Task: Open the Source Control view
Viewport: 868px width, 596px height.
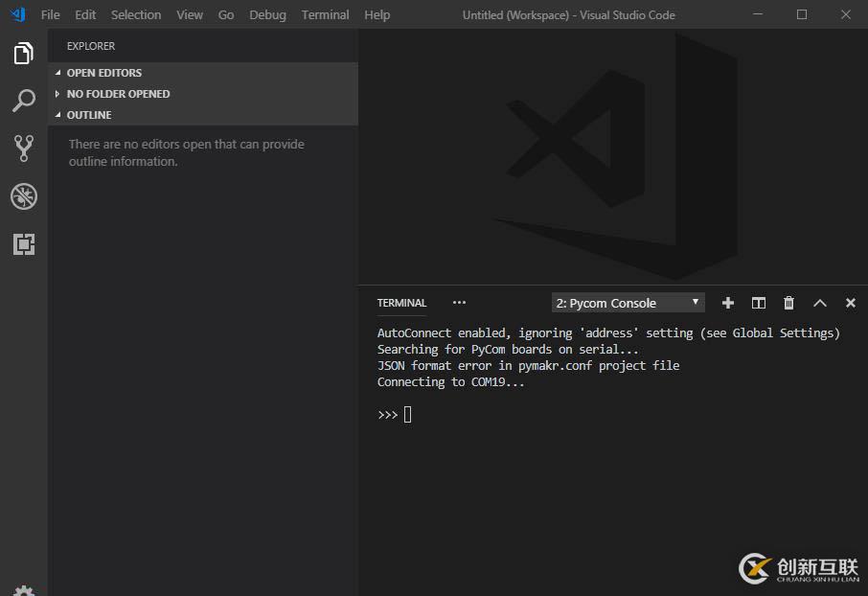Action: pyautogui.click(x=23, y=149)
